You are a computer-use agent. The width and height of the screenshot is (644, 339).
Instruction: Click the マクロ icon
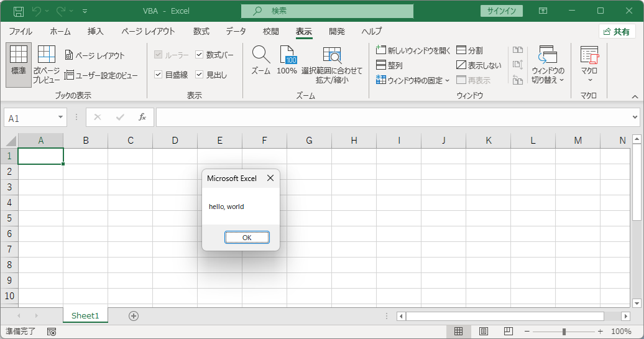coord(589,55)
